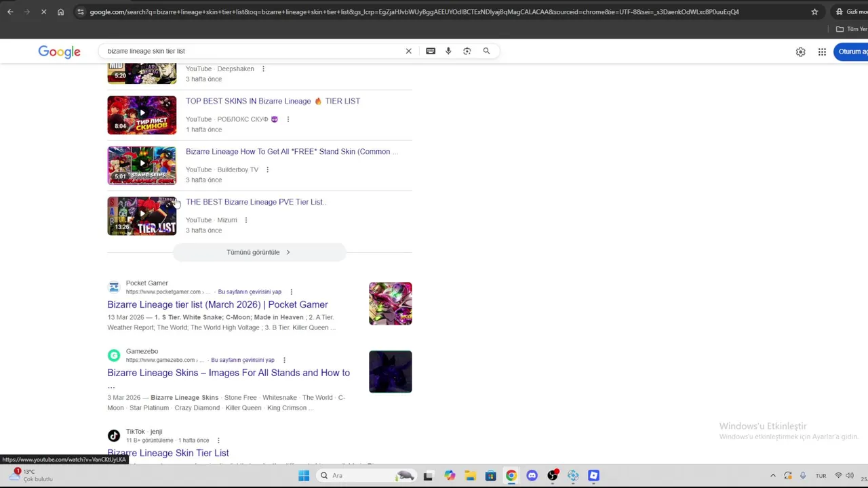Open Gamezebo Bizarre Lineage Skins result
Screen dimensions: 868x488
tap(229, 373)
